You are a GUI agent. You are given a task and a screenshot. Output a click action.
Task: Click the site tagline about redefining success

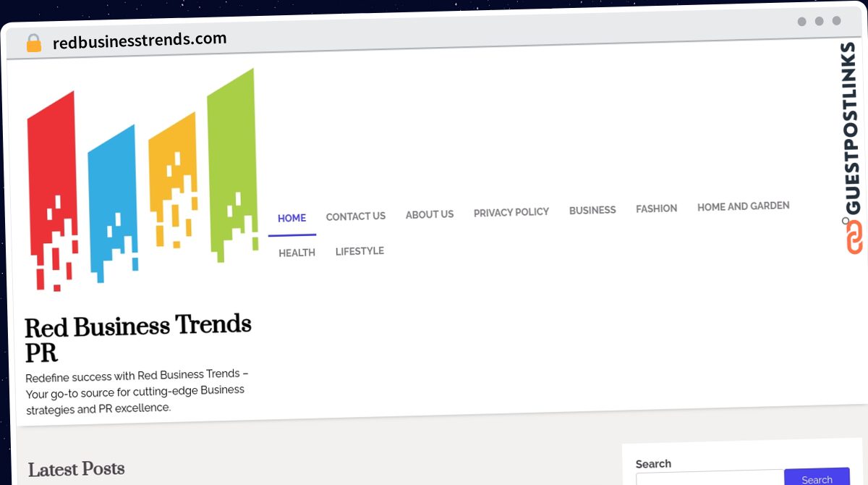pos(137,392)
